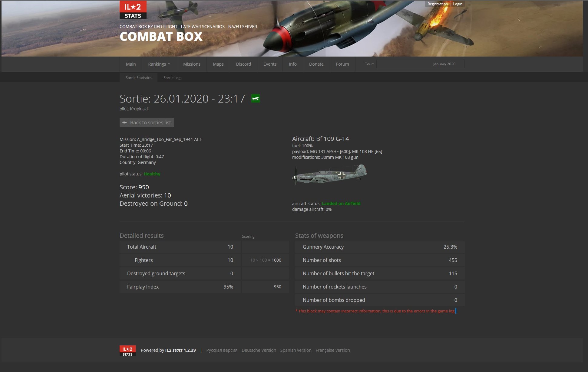
Task: Open the Française version link
Action: pos(332,350)
